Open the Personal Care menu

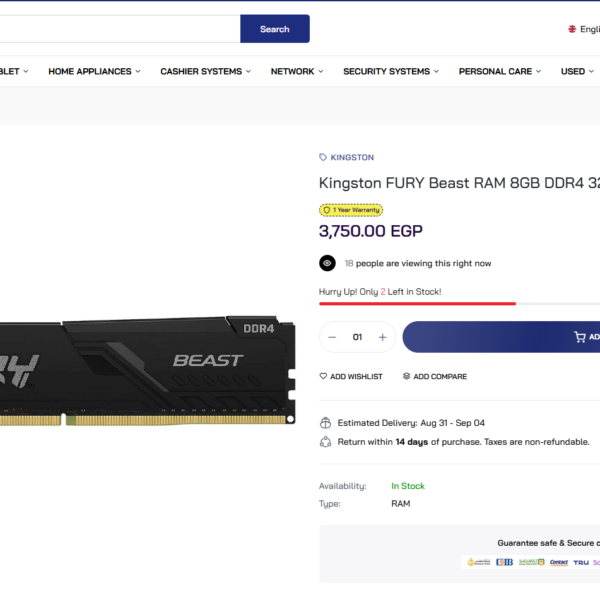[500, 72]
